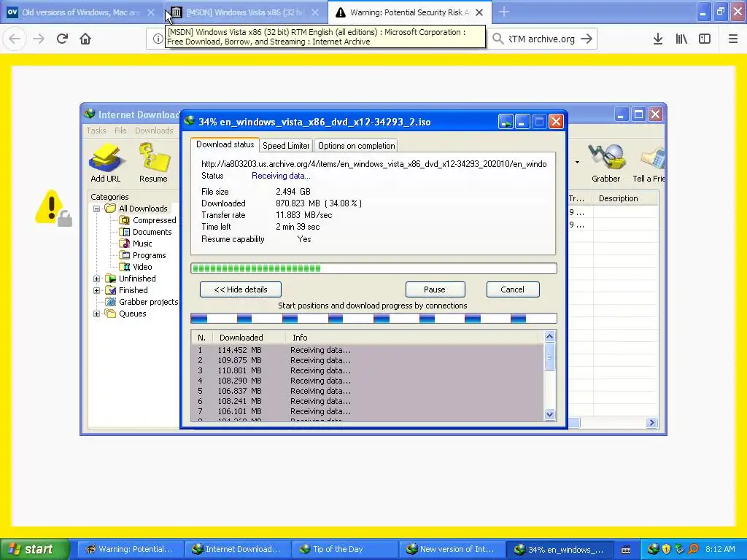The width and height of the screenshot is (747, 560).
Task: Click connection list scroll up arrow
Action: [x=549, y=337]
